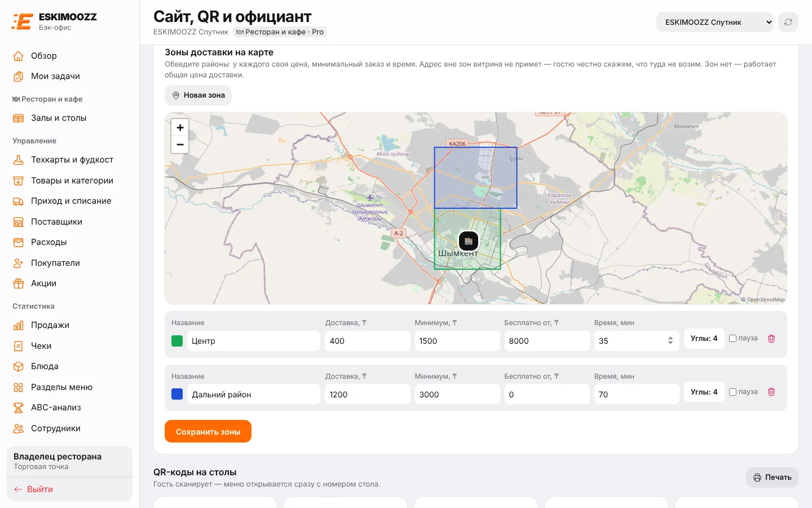This screenshot has height=508, width=812.
Task: Click the Печать button
Action: (x=772, y=478)
